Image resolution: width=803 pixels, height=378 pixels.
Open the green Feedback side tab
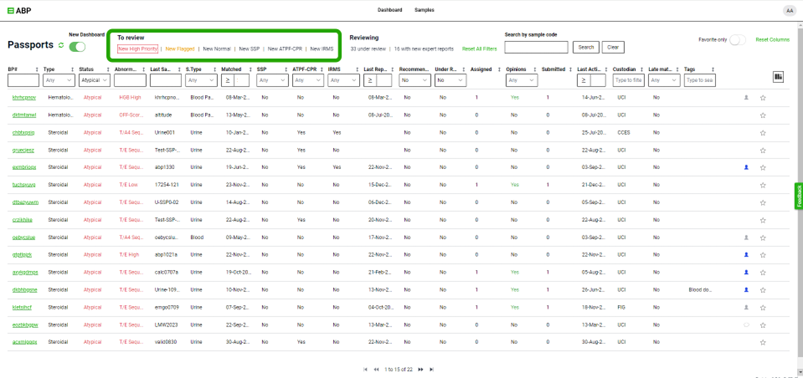pyautogui.click(x=799, y=196)
